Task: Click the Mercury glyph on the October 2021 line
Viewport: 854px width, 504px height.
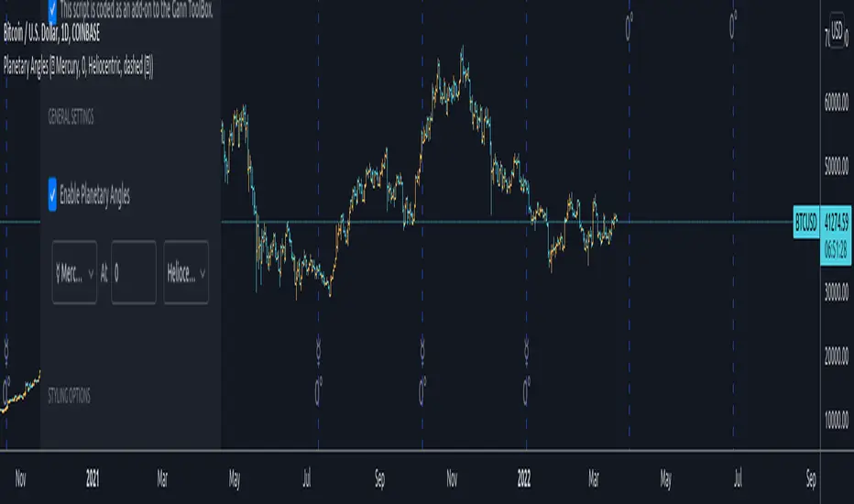Action: click(422, 347)
